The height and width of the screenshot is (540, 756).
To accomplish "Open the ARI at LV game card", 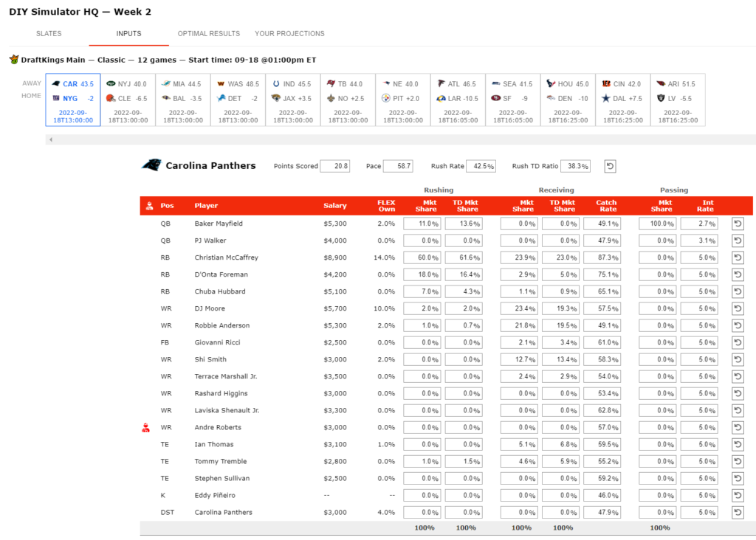I will [x=678, y=100].
